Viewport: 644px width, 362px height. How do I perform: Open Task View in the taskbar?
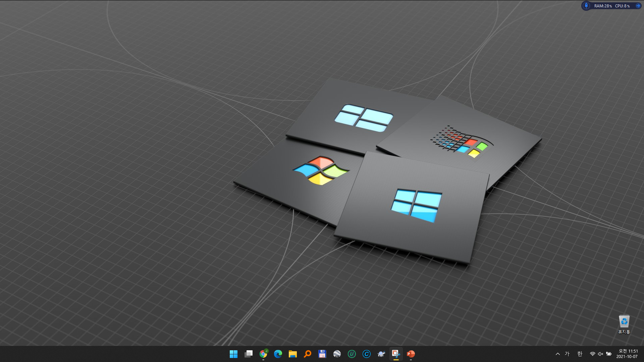(249, 354)
